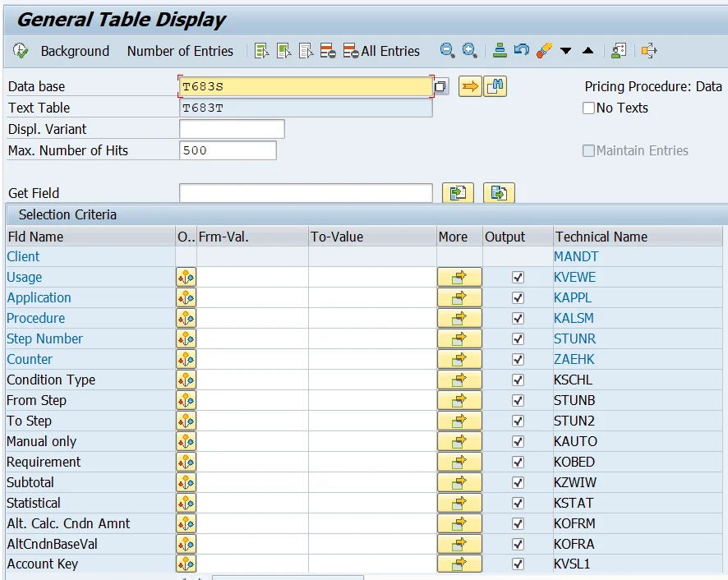The image size is (728, 580).
Task: Click the Get Field input box
Action: 306,193
